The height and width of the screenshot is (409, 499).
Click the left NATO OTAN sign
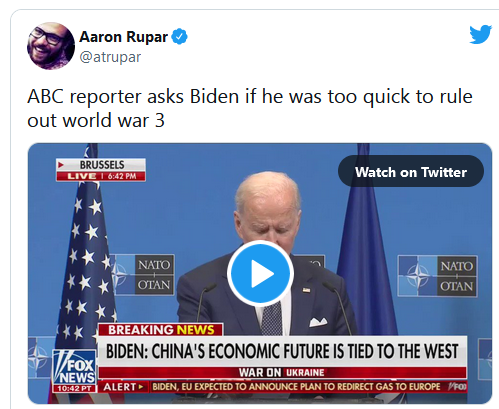143,275
